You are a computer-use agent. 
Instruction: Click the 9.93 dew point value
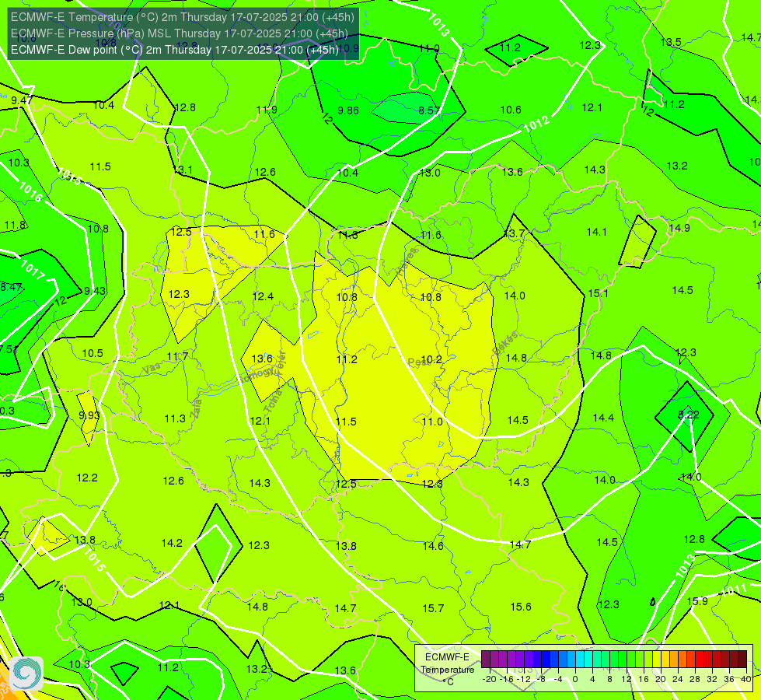[89, 415]
